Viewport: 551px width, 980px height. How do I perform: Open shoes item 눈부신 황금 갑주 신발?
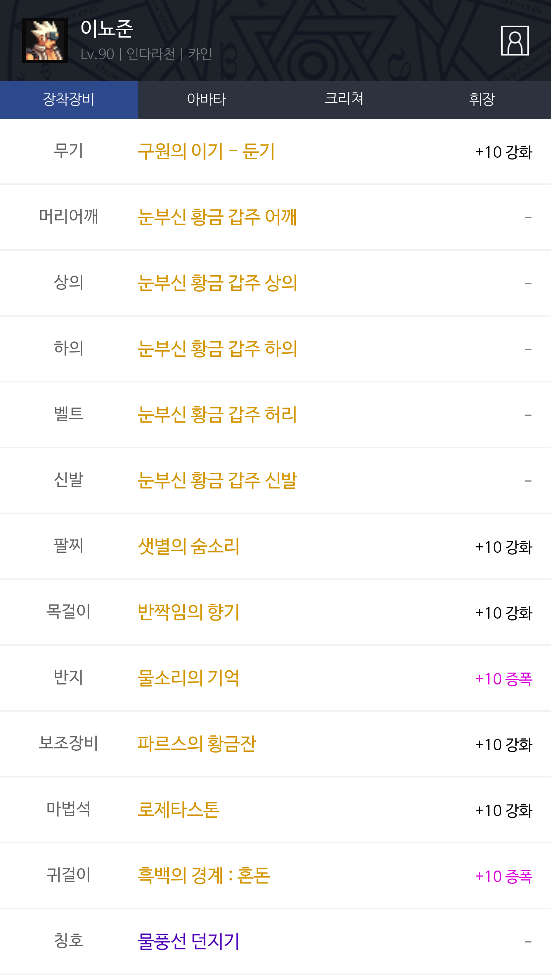[217, 480]
